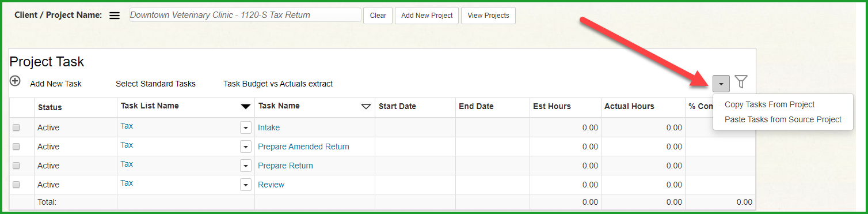Click the View Projects button
Screen dimensions: 868x214
[488, 16]
